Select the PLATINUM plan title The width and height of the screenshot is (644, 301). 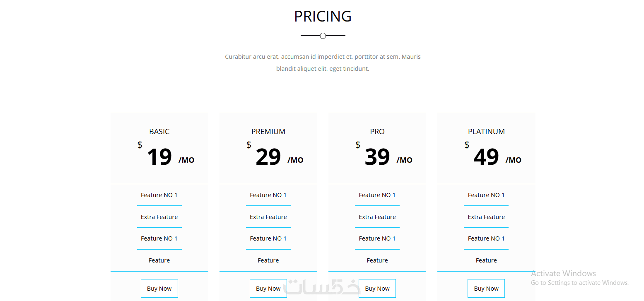tap(486, 132)
